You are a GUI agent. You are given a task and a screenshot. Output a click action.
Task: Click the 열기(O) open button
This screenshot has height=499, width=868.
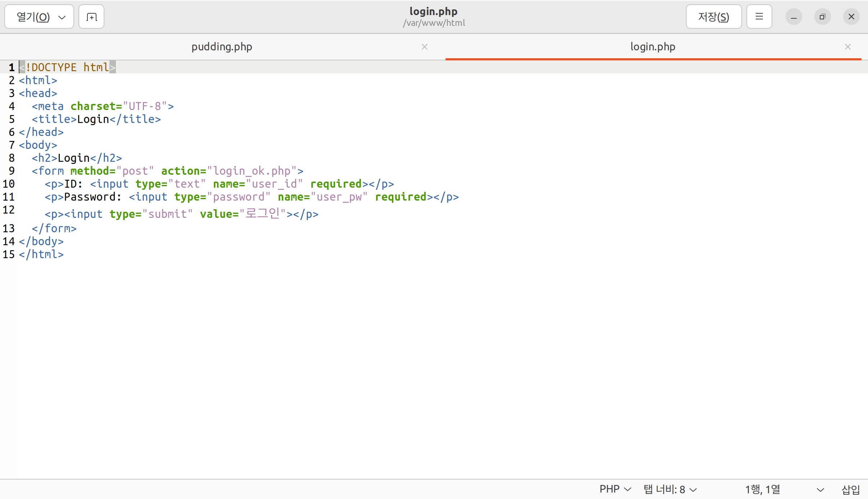(x=33, y=17)
